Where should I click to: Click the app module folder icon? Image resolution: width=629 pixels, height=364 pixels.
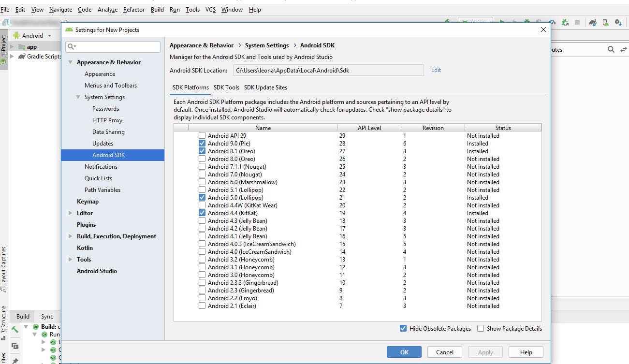21,47
